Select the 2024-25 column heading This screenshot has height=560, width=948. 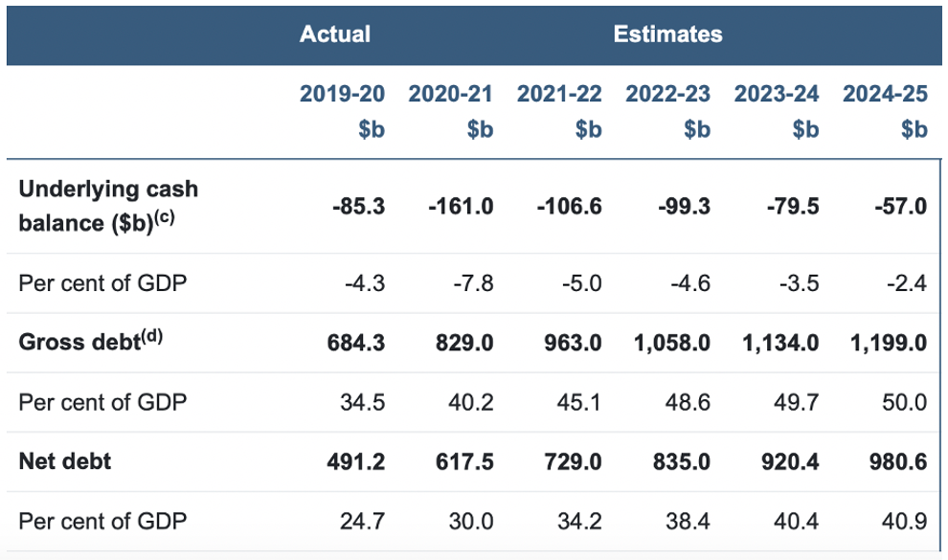[x=885, y=94]
